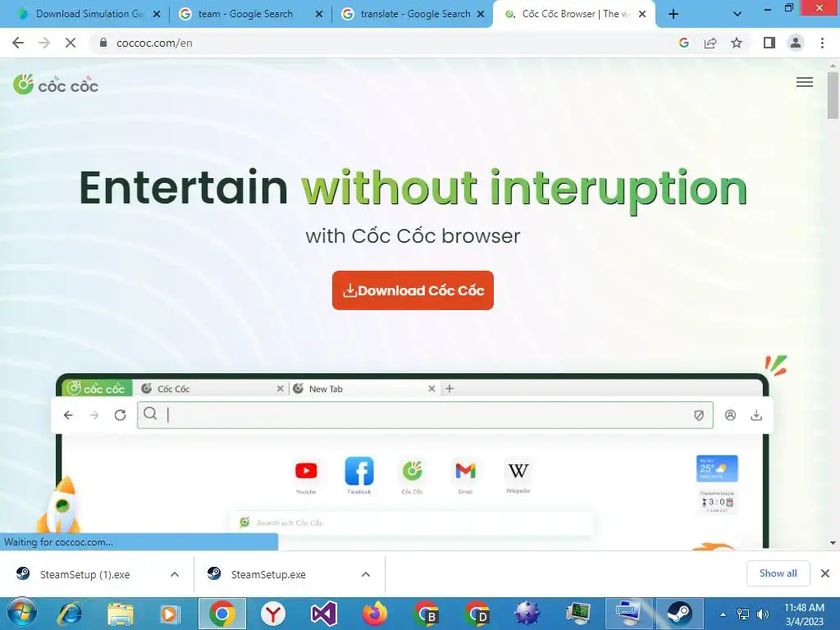The image size is (840, 630).
Task: Click the mockup reload icon
Action: (x=120, y=415)
